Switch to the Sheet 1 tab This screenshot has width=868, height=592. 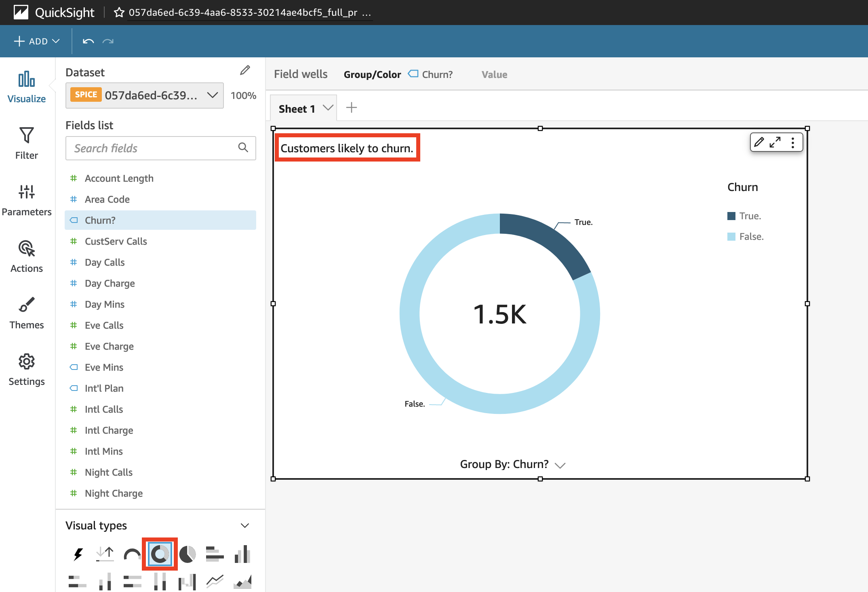(297, 109)
